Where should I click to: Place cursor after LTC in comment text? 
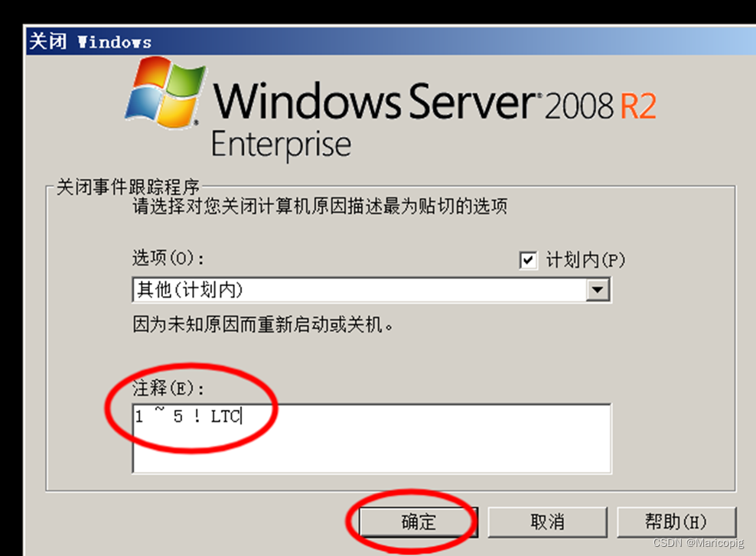coord(242,416)
